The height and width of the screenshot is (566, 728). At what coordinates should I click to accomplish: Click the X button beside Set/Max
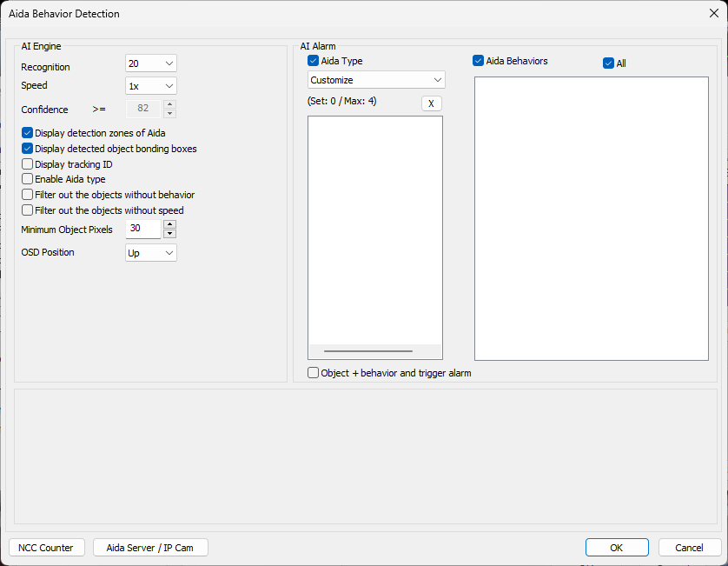tap(431, 103)
